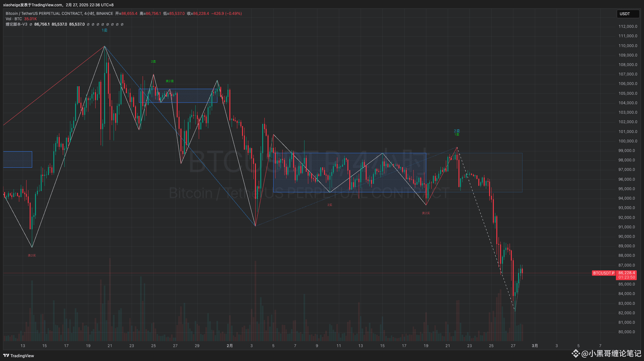The image size is (644, 361).
Task: Click the date 29 on the time axis
Action: (197, 346)
